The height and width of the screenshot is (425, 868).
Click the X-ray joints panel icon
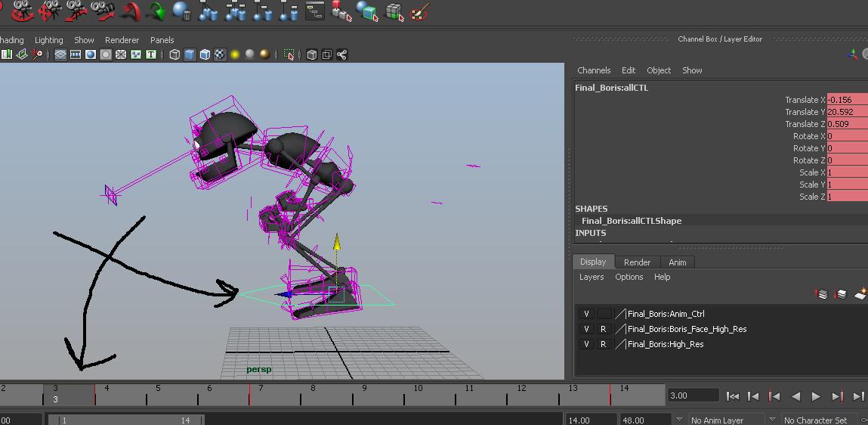coord(342,55)
